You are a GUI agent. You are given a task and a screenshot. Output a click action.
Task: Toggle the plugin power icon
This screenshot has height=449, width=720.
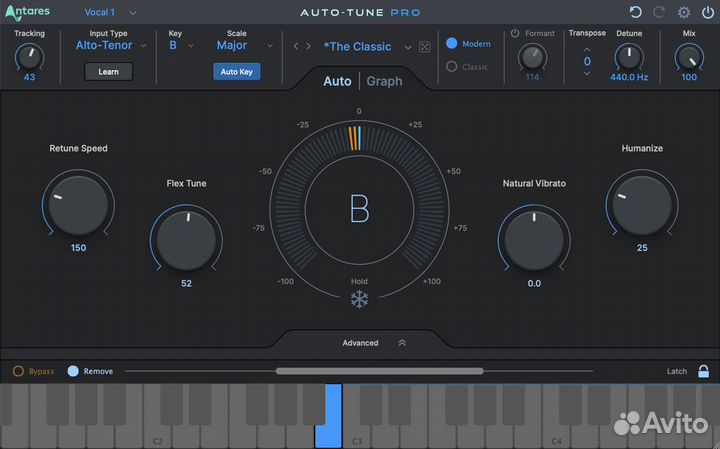pos(708,12)
